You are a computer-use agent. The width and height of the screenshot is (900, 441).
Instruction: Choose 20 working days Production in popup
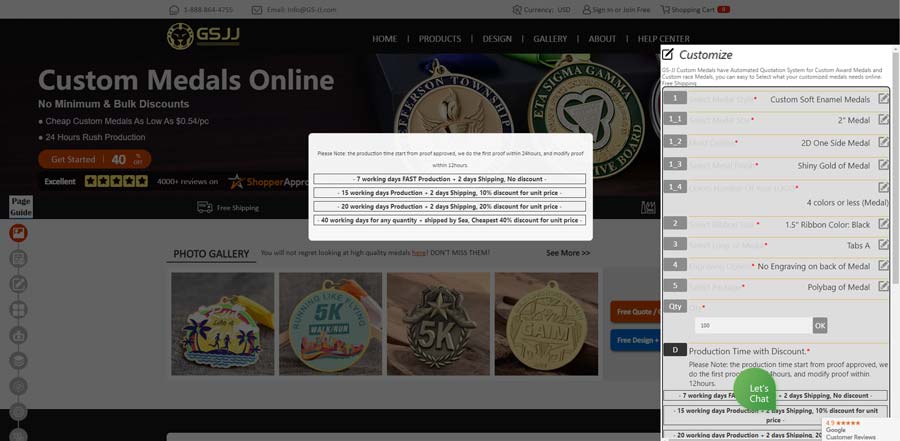449,207
